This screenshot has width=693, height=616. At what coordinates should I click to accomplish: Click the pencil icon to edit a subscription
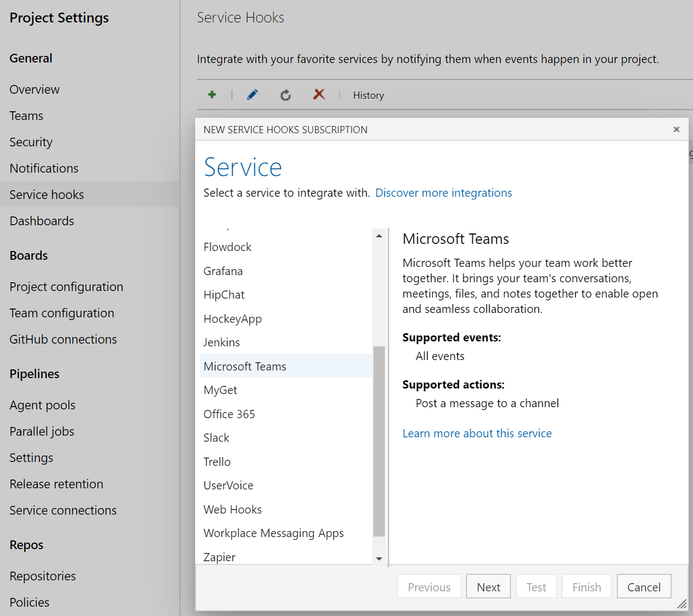(x=252, y=94)
